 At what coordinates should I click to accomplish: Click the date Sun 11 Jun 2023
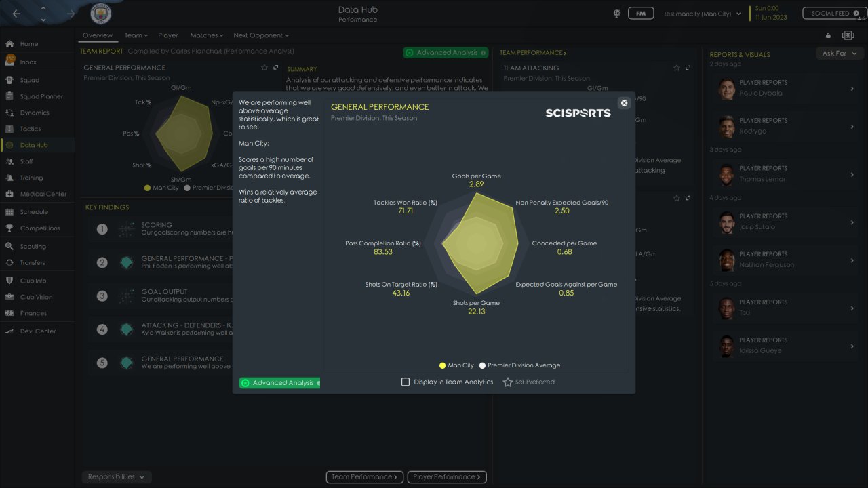tap(772, 13)
